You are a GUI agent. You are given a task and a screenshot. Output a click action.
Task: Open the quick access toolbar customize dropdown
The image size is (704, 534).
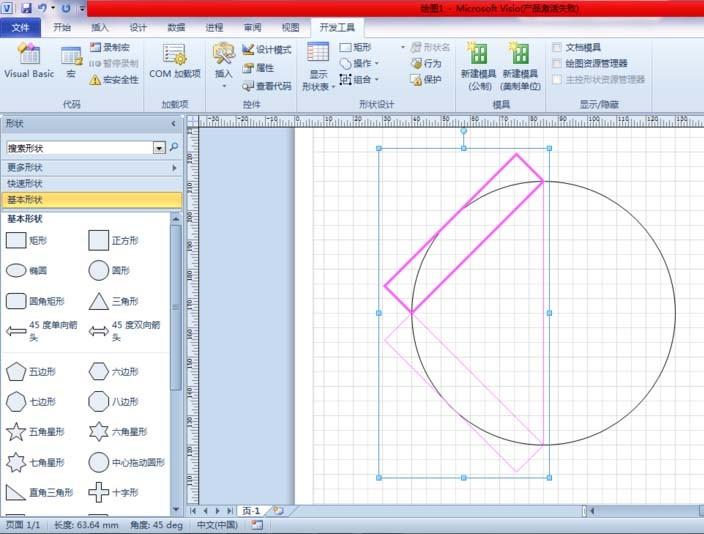82,8
